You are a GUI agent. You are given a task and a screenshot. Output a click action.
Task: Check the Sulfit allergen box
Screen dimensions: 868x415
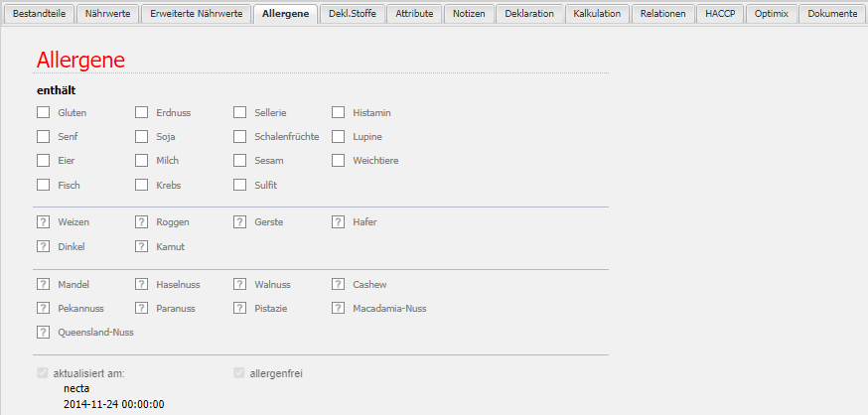click(x=239, y=185)
